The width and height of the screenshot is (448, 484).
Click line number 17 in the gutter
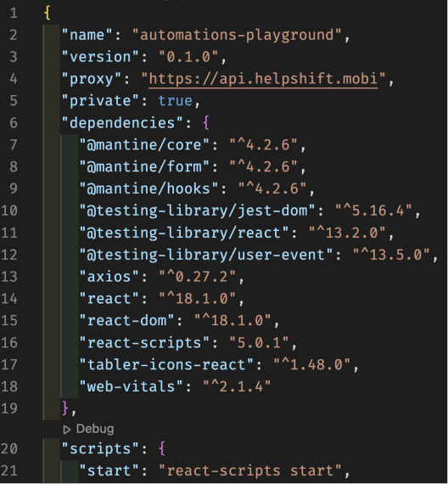9,364
